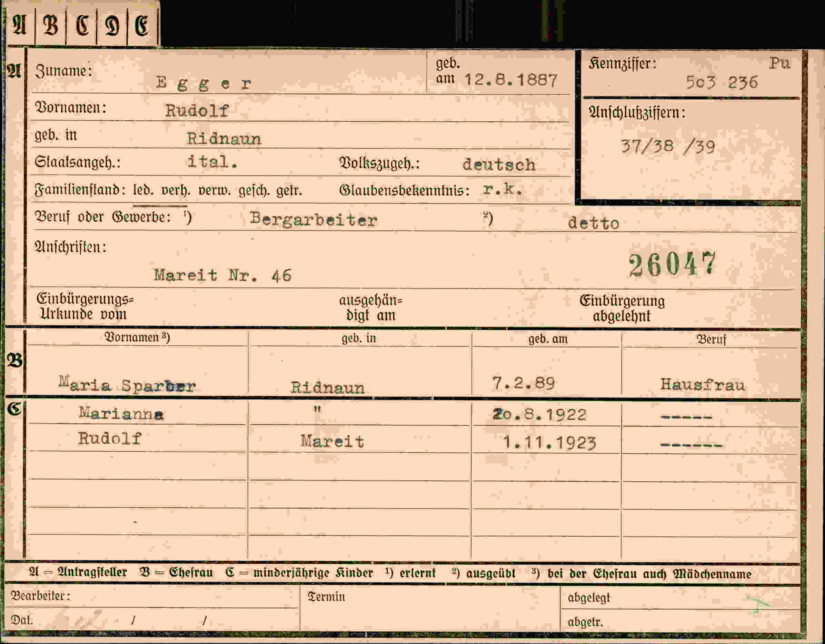Click the child name 'Marianna'
This screenshot has height=644, width=825.
click(x=121, y=413)
